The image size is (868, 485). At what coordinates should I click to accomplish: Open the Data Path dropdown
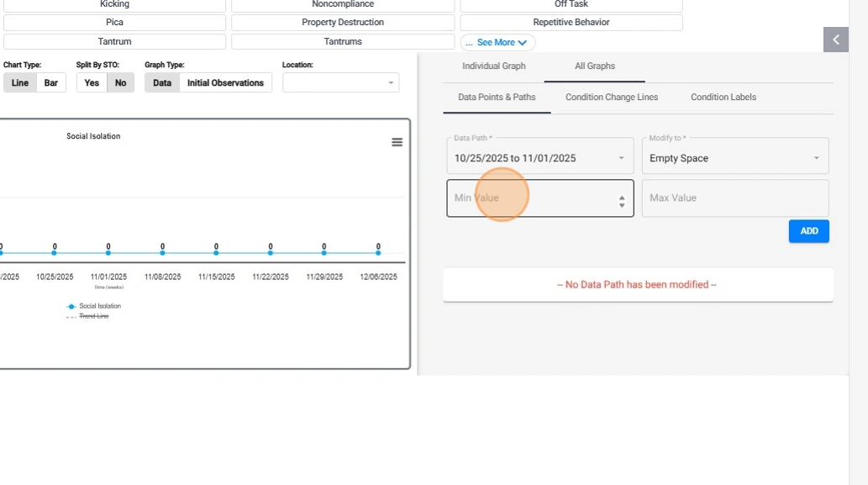(540, 156)
